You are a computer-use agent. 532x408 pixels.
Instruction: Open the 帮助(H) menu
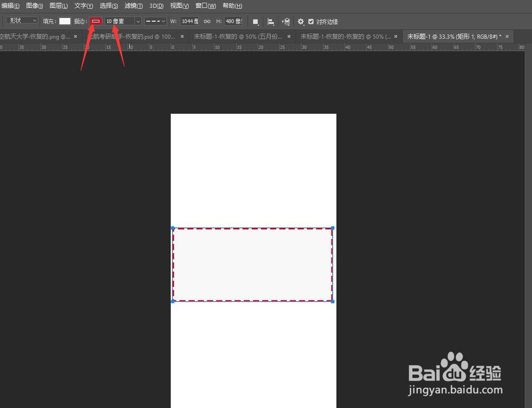pyautogui.click(x=232, y=6)
